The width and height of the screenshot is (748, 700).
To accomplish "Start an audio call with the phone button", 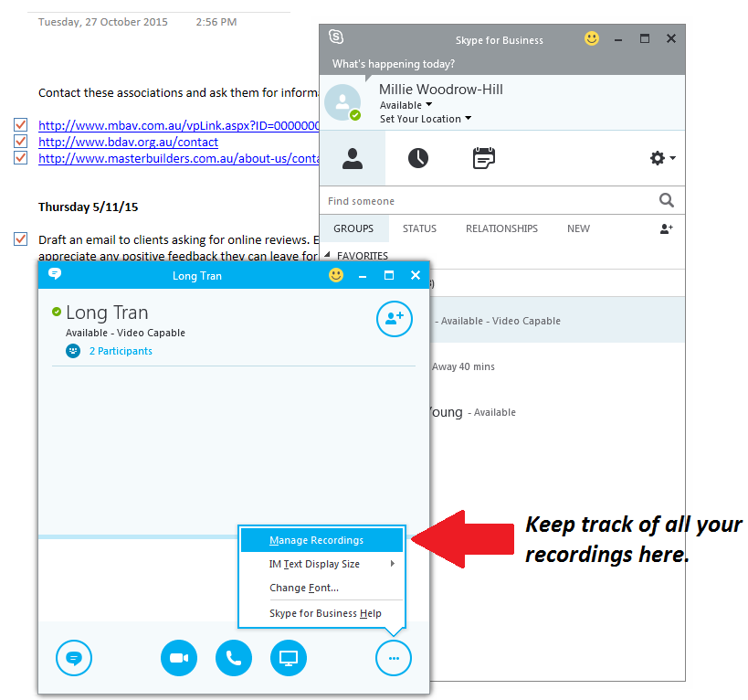I will pos(234,658).
